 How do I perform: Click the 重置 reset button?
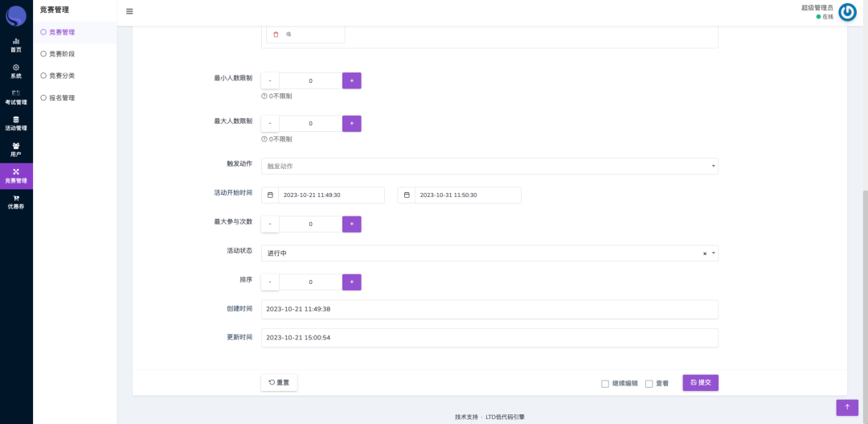coord(279,383)
